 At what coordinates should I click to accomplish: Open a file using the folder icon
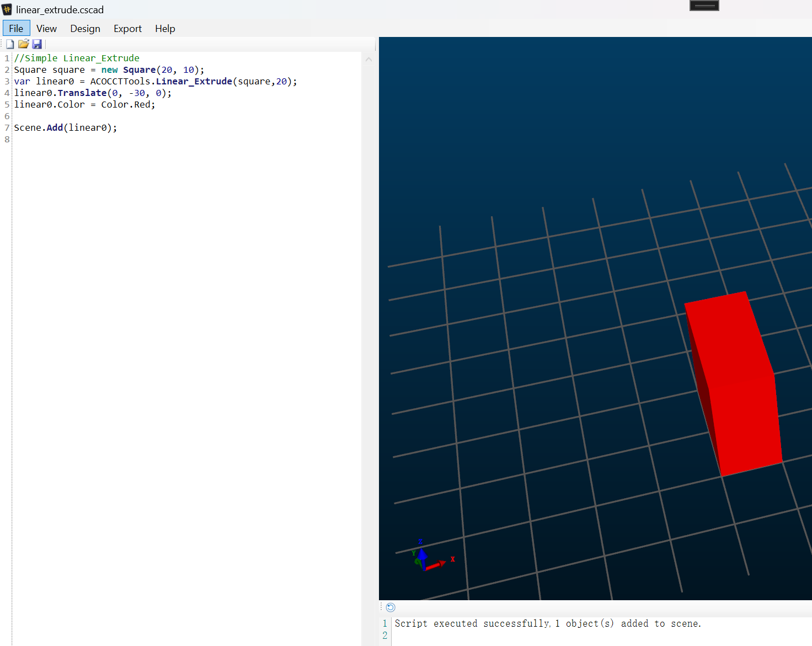point(23,44)
